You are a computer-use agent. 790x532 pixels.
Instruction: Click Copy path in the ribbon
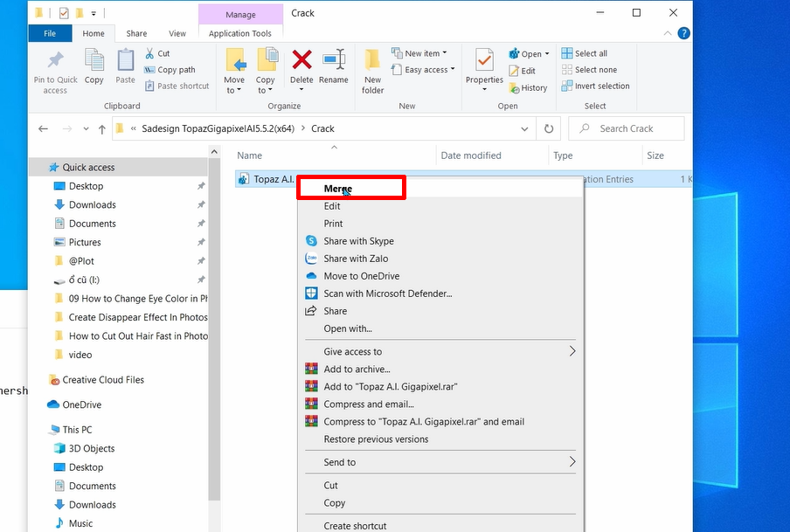pos(170,70)
